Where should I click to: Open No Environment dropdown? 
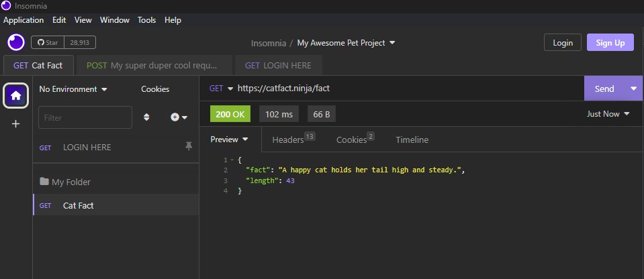(73, 89)
